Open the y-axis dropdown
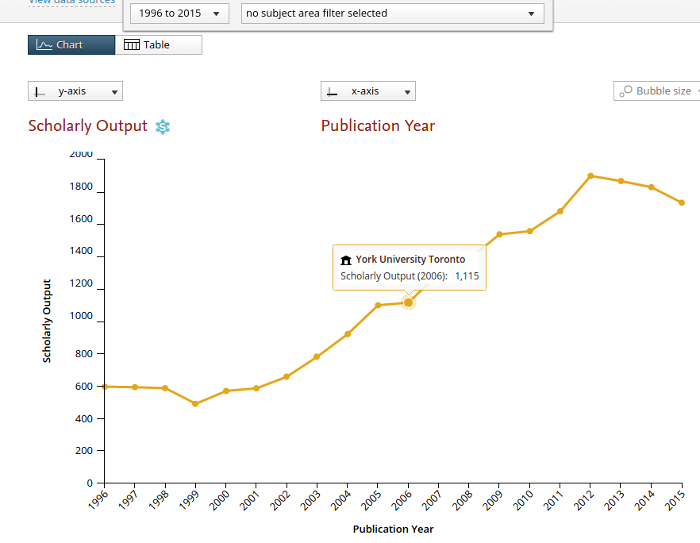 click(x=75, y=91)
